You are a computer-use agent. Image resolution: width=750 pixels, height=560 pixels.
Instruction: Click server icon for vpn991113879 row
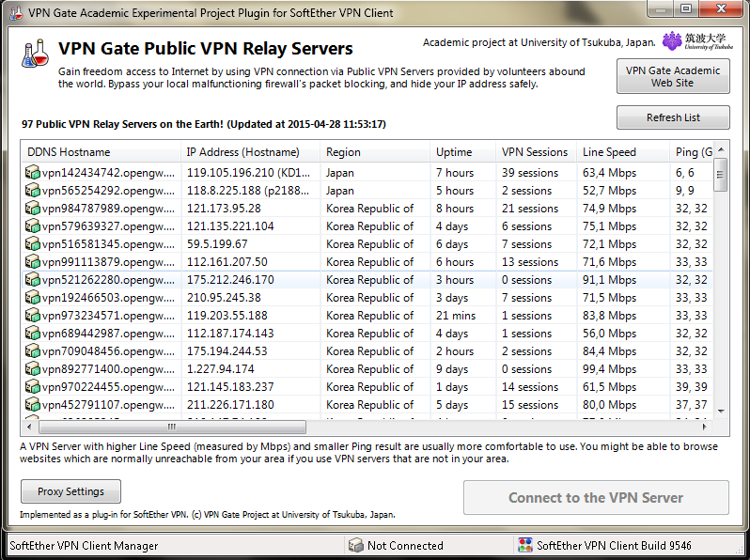click(33, 261)
